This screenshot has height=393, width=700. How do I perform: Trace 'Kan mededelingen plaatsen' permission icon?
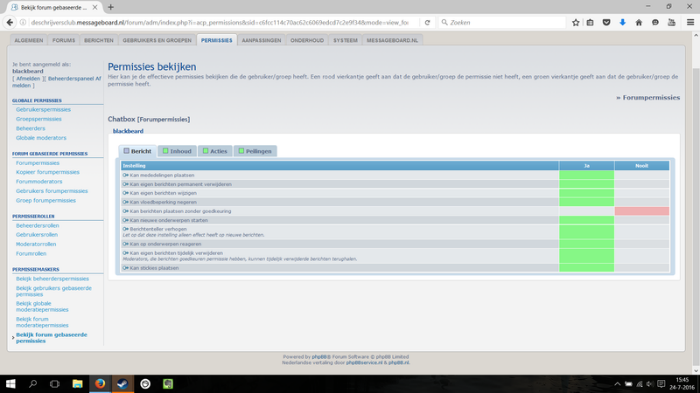tap(125, 175)
